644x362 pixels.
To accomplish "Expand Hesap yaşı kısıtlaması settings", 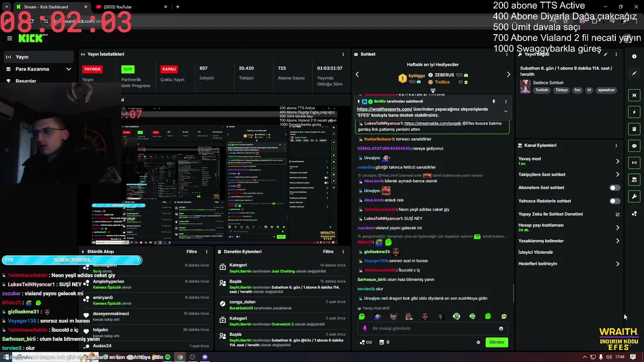I will point(618,228).
